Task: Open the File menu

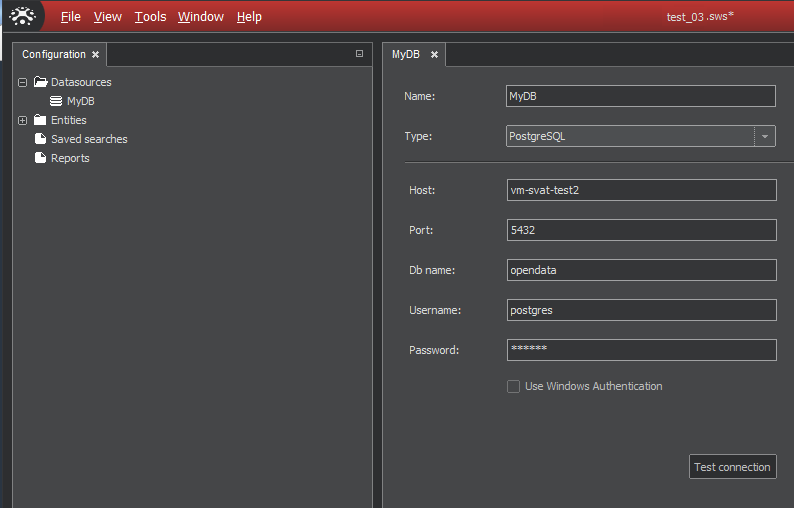Action: [x=70, y=17]
